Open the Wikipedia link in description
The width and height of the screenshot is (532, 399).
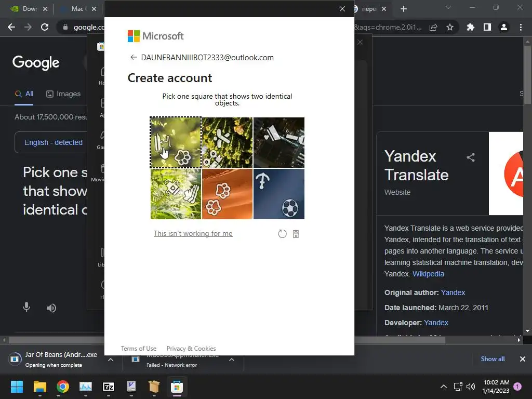pyautogui.click(x=428, y=274)
